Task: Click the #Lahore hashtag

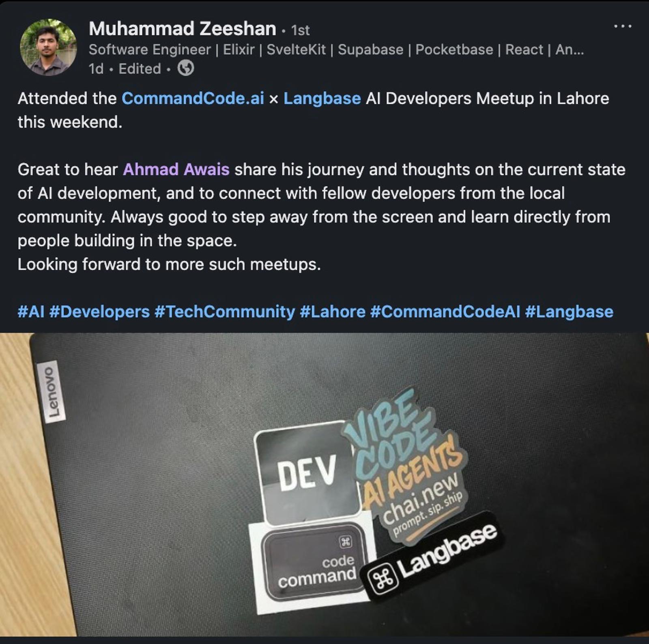Action: click(333, 312)
